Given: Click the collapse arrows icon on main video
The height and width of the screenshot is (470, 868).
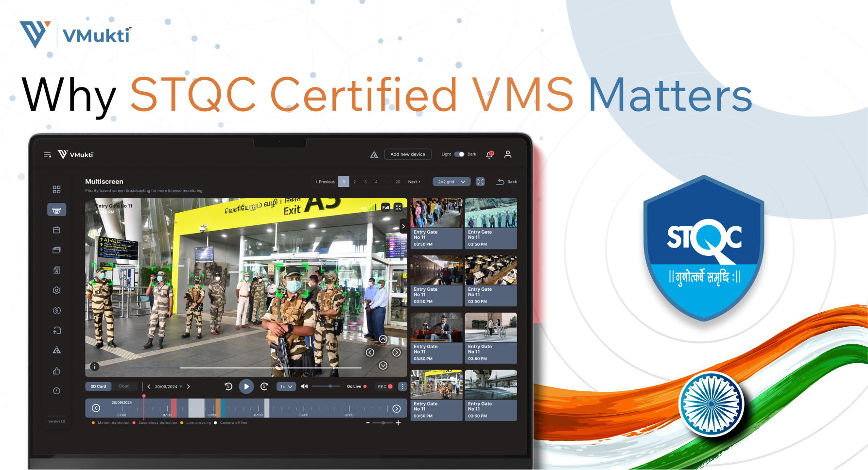Looking at the screenshot, I should (x=398, y=207).
